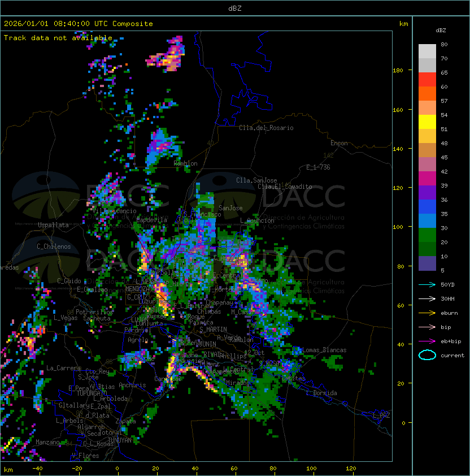Click the -40 km tick on the horizontal axis
The height and width of the screenshot is (476, 470).
pyautogui.click(x=37, y=469)
